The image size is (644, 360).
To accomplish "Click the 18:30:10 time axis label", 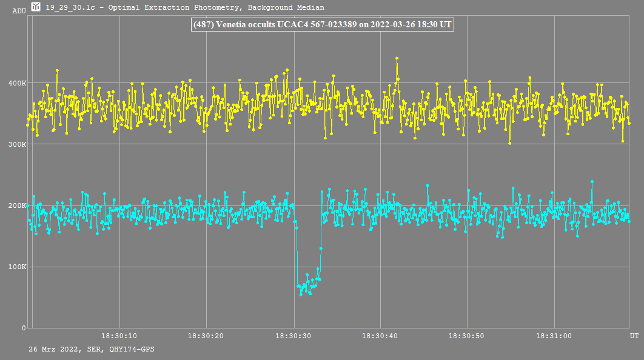I will pos(119,336).
